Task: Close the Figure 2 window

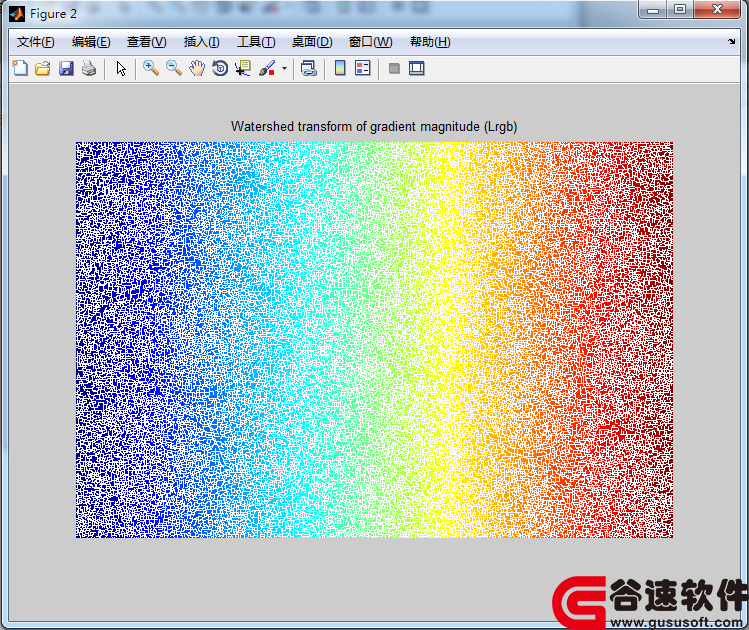Action: coord(717,10)
